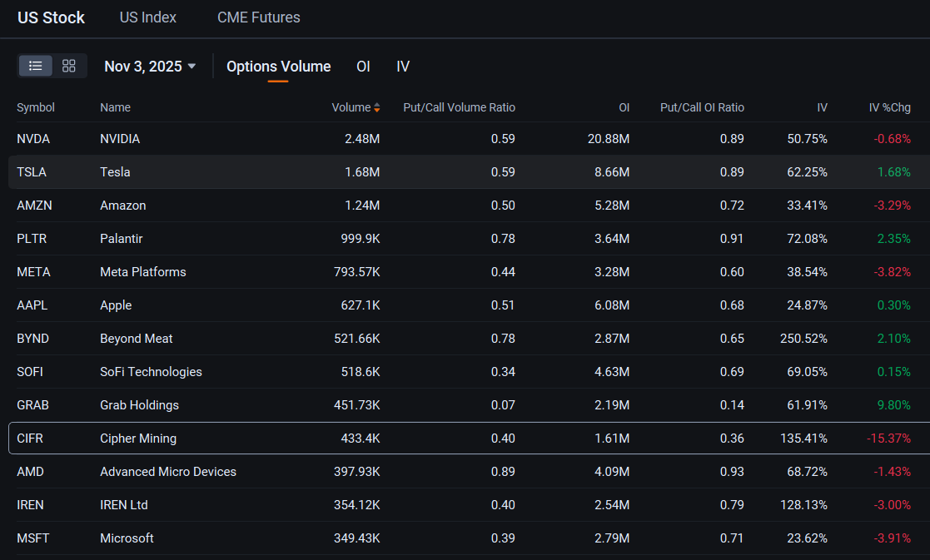Sort by Put/Call Volume Ratio header
Viewport: 930px width, 560px height.
pyautogui.click(x=459, y=108)
